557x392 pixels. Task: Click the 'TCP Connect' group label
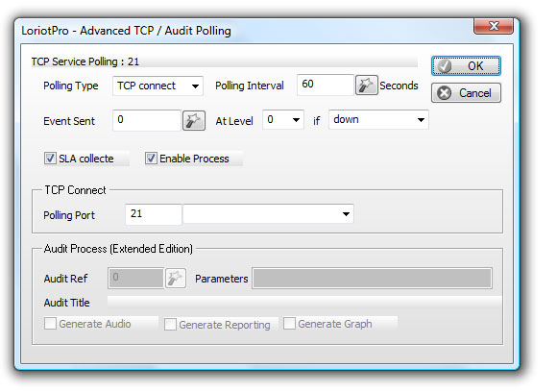(75, 190)
